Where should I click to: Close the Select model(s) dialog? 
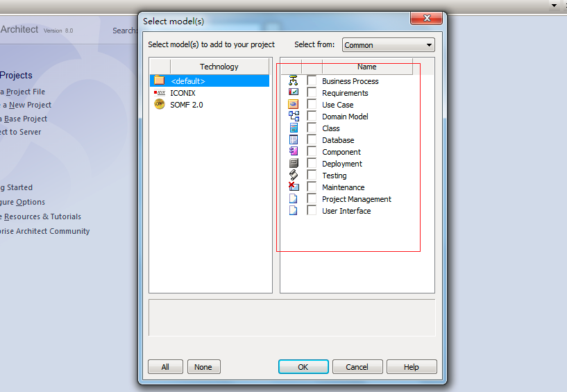tap(426, 18)
